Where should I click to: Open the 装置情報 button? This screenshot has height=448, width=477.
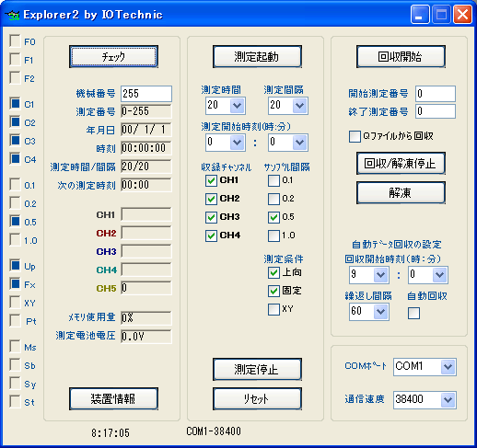[113, 398]
